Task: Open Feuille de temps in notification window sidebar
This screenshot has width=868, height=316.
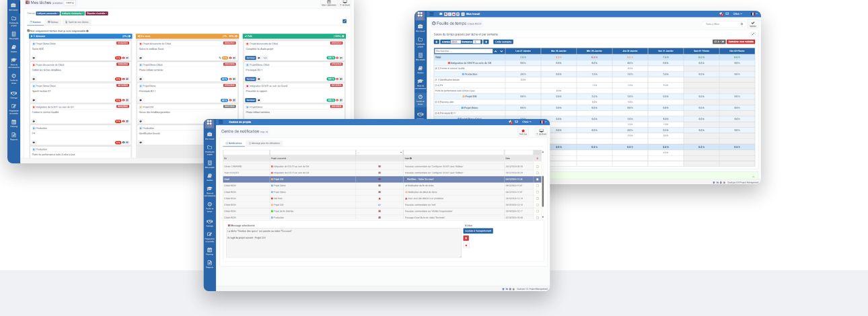Action: click(x=210, y=206)
